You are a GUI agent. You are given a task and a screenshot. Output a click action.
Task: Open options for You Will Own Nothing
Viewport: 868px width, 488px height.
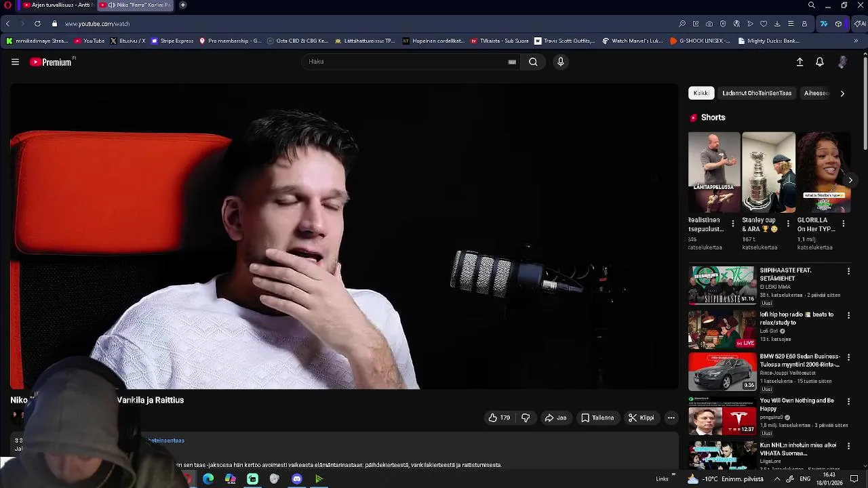pos(848,401)
